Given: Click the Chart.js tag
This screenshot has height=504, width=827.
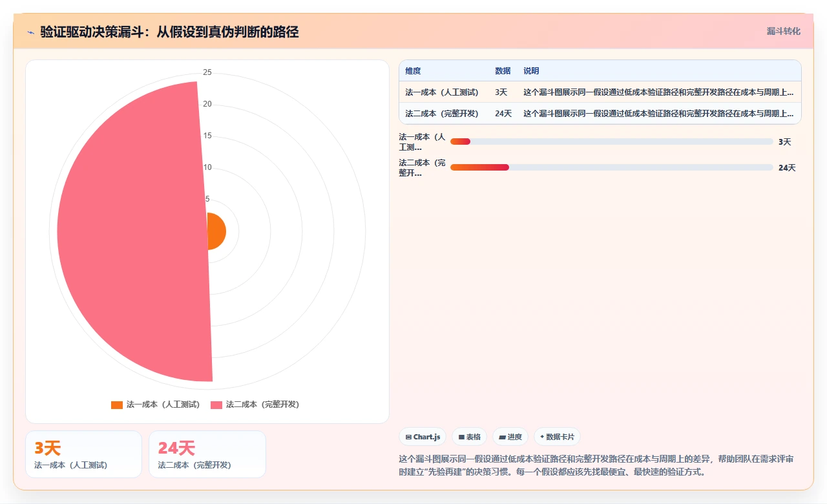Looking at the screenshot, I should coord(423,437).
